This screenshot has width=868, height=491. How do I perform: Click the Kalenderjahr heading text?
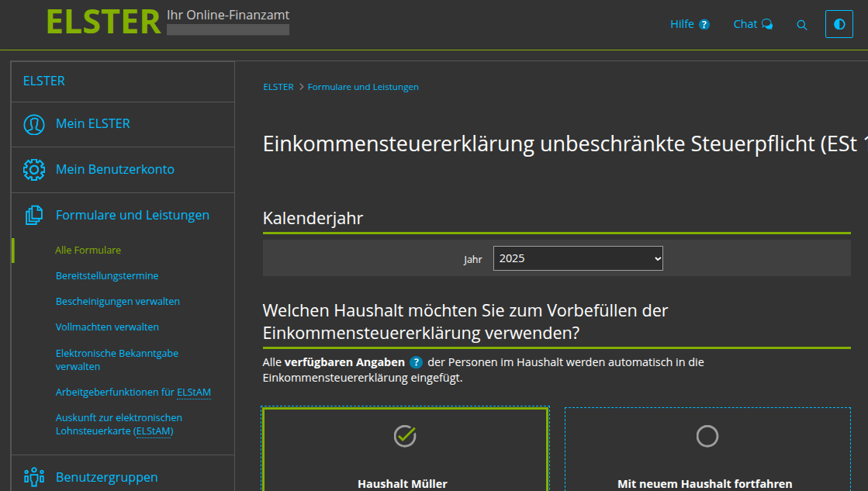coord(313,218)
